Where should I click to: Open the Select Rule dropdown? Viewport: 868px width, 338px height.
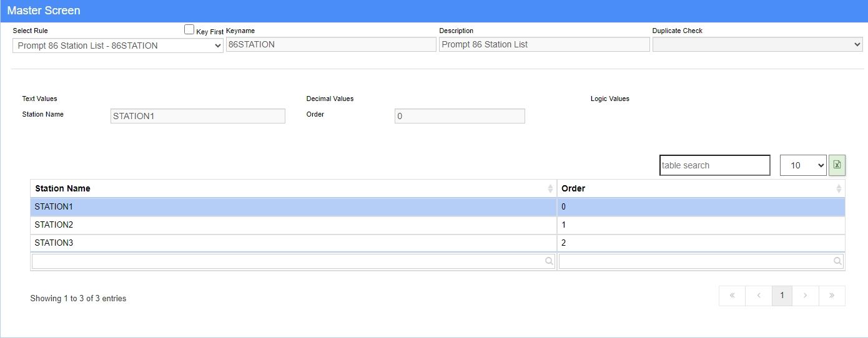click(x=118, y=46)
